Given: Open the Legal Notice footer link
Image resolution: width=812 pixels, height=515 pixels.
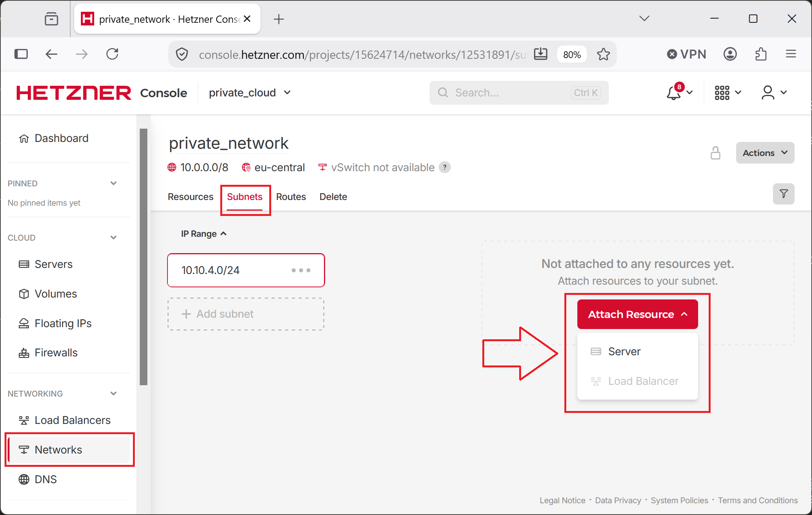Looking at the screenshot, I should [x=562, y=501].
